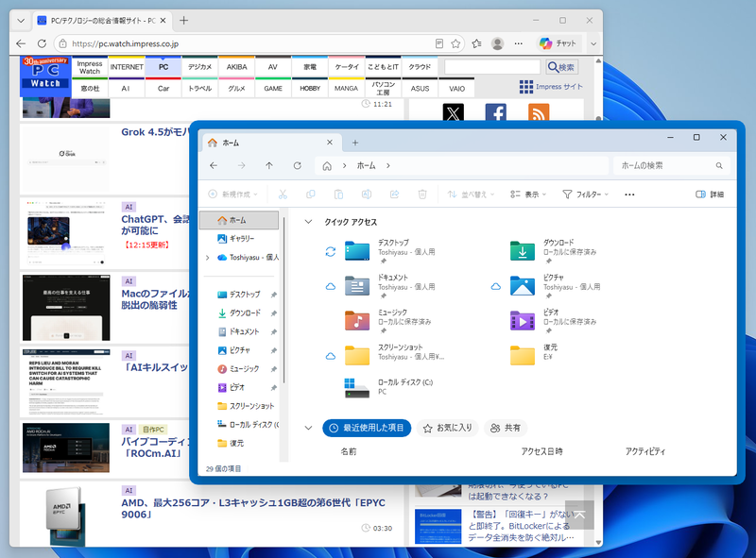Click the share icon in Explorer toolbar

pyautogui.click(x=394, y=194)
